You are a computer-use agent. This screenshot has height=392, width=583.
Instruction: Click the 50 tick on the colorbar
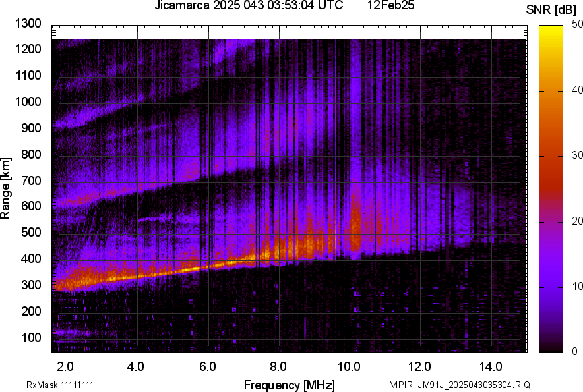578,24
